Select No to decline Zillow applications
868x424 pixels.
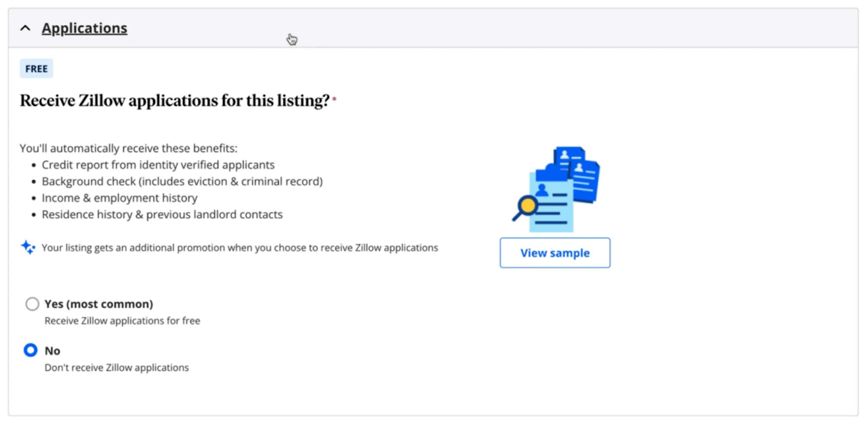pos(30,350)
